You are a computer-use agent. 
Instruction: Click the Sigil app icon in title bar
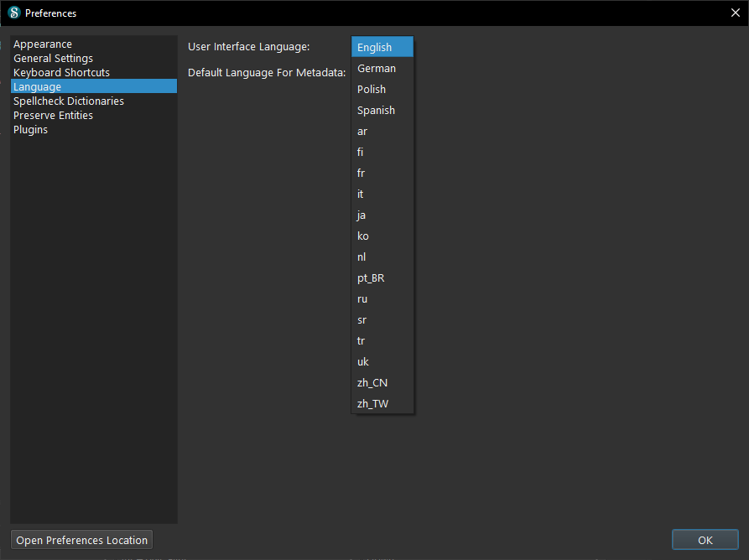[13, 13]
